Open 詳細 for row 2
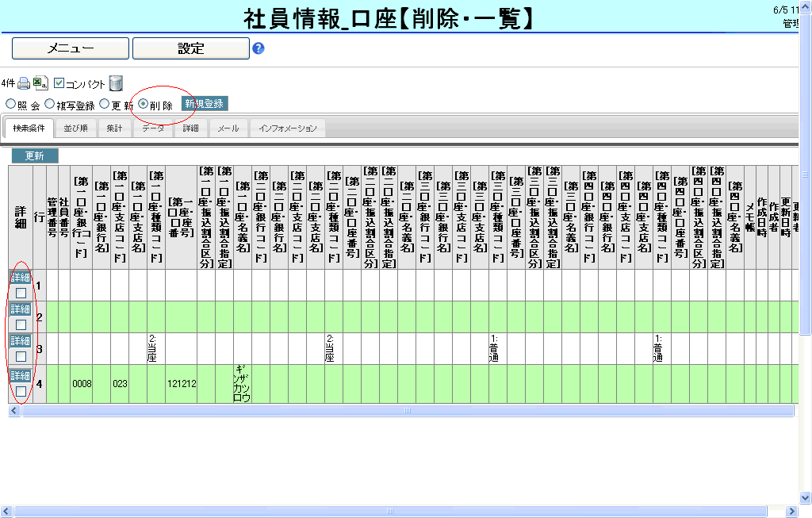 pos(21,309)
